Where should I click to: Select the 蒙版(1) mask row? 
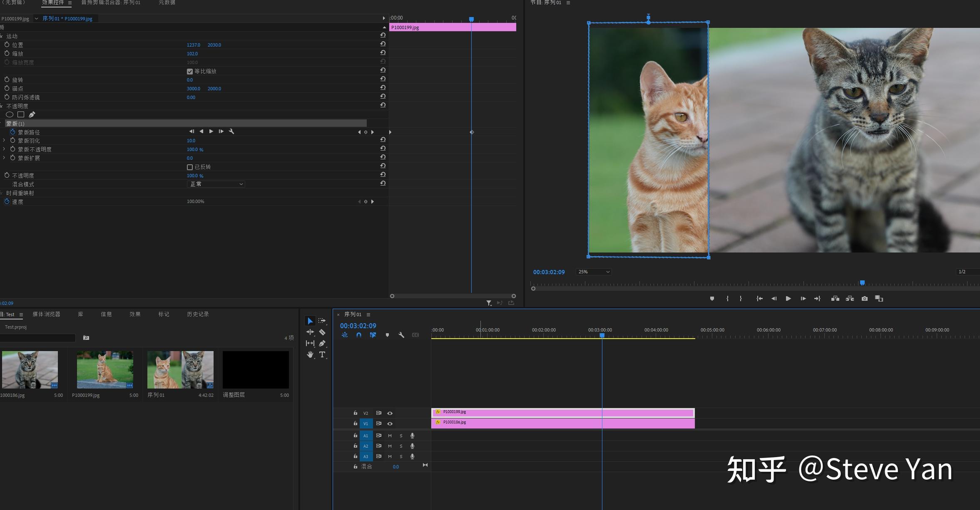coord(185,124)
